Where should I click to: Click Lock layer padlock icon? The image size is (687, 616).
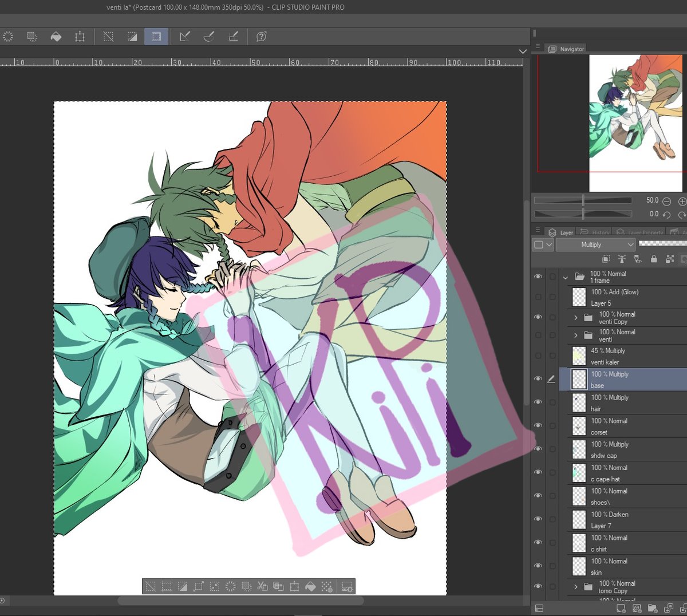point(654,259)
